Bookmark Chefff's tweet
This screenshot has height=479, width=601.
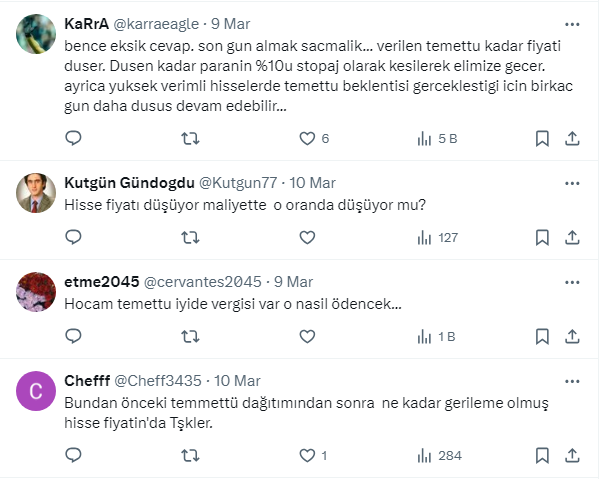(541, 455)
